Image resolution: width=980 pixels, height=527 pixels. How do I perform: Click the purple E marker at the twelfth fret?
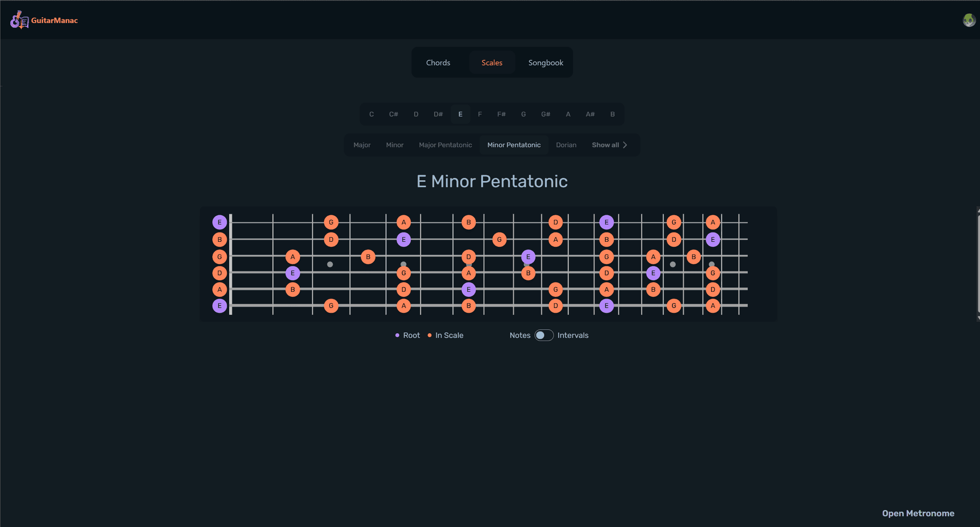pos(606,222)
